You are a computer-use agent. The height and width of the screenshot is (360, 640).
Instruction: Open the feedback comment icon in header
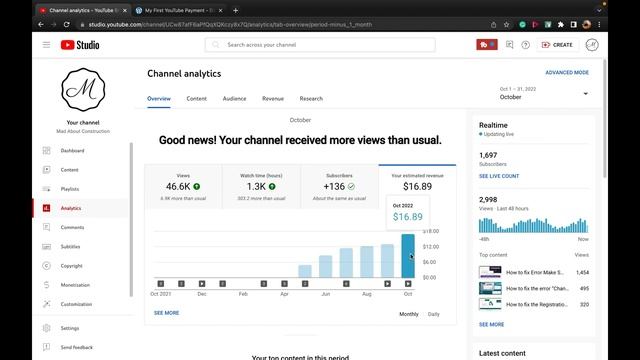[509, 45]
